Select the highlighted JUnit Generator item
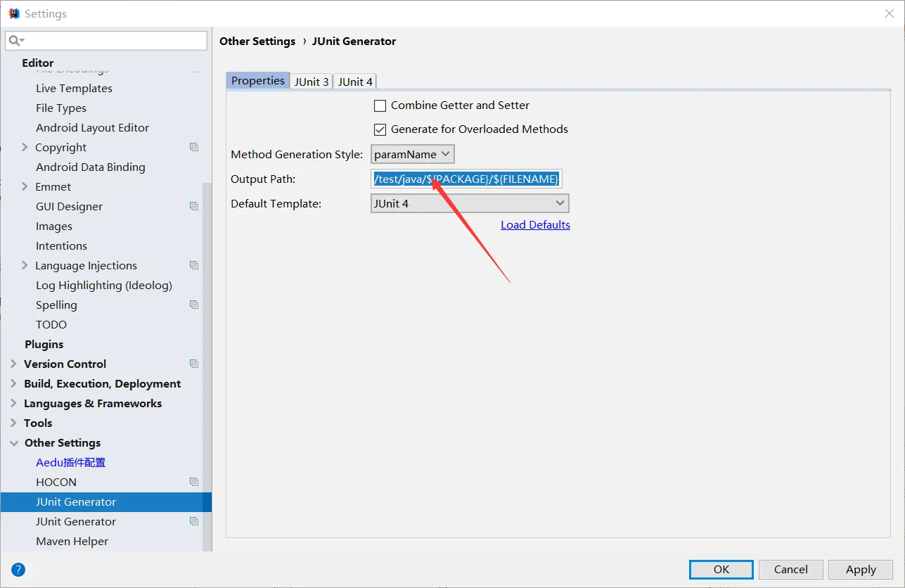This screenshot has width=905, height=588. (105, 501)
